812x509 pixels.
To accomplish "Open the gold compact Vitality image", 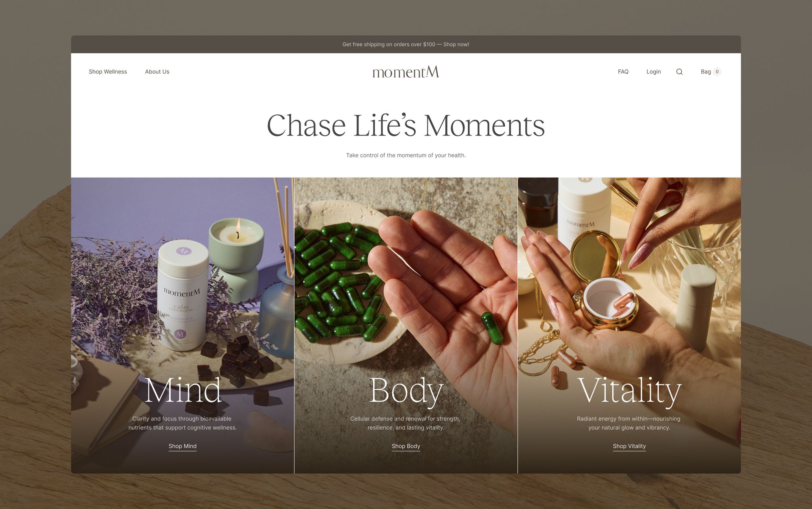I will click(x=629, y=325).
